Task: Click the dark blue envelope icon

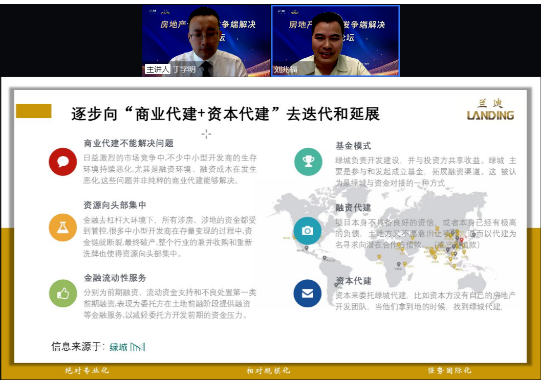Action: click(307, 293)
